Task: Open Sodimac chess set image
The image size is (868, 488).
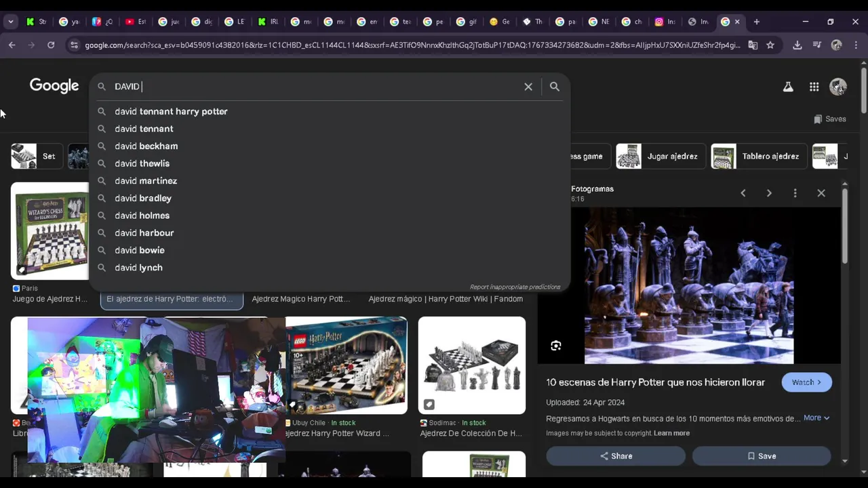Action: coord(472,365)
